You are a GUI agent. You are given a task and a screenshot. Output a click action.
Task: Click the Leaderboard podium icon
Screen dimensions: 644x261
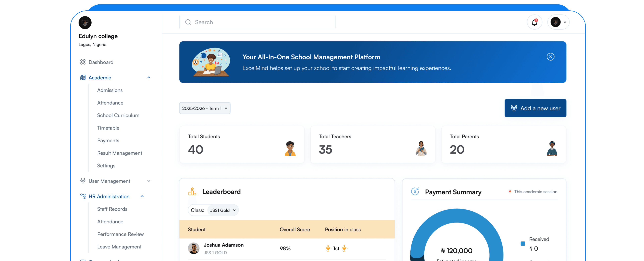192,192
